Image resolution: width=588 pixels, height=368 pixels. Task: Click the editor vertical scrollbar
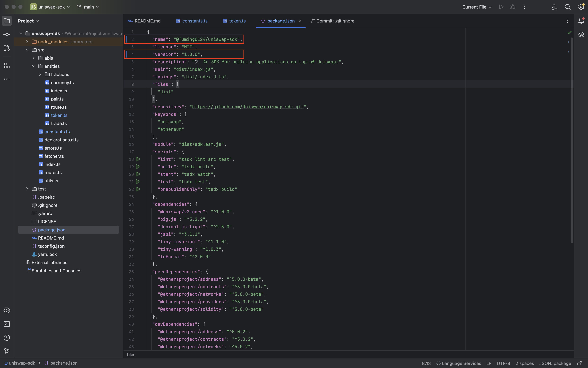(572, 140)
